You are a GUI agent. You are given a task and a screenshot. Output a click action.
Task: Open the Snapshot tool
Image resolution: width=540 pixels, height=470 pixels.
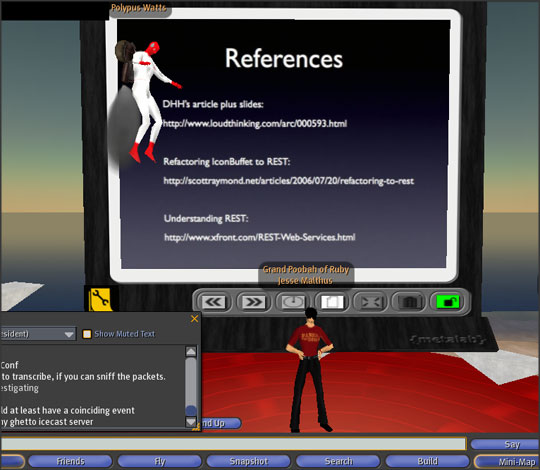point(249,461)
